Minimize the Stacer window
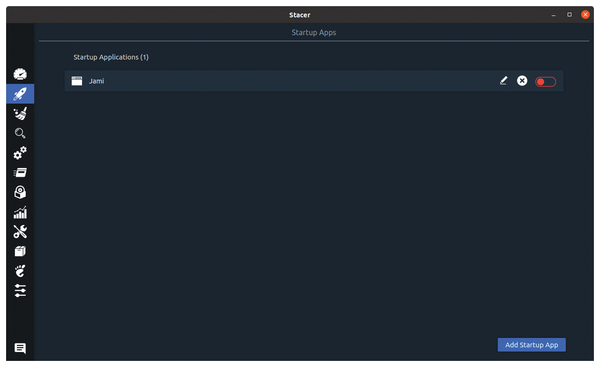600x367 pixels. [x=553, y=15]
